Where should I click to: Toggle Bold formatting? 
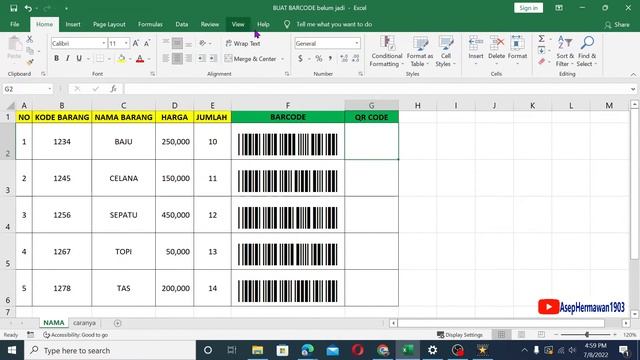[56, 58]
